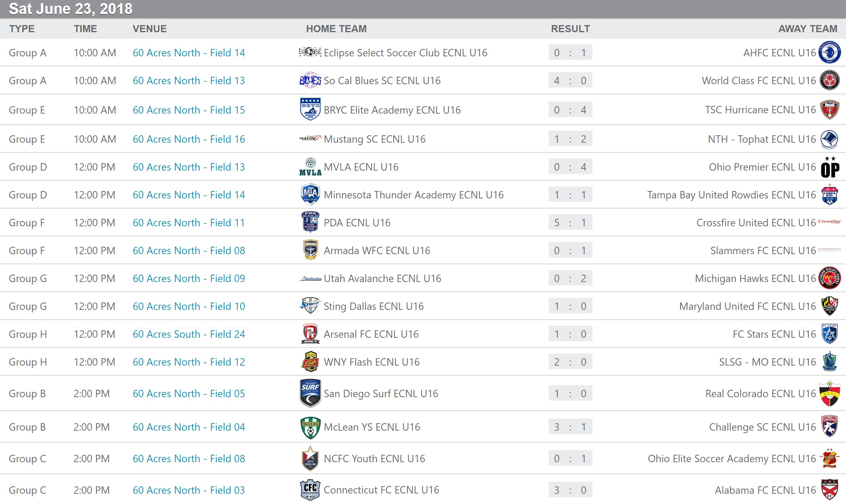The width and height of the screenshot is (846, 504).
Task: Click the NCFC Youth crest
Action: [x=310, y=458]
